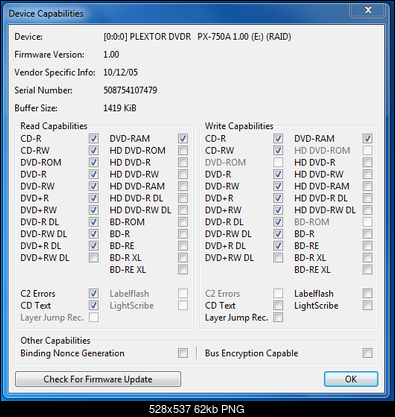This screenshot has height=417, width=395.
Task: Toggle DVD-RW DL checkbox under Write Capabilities
Action: pyautogui.click(x=278, y=234)
